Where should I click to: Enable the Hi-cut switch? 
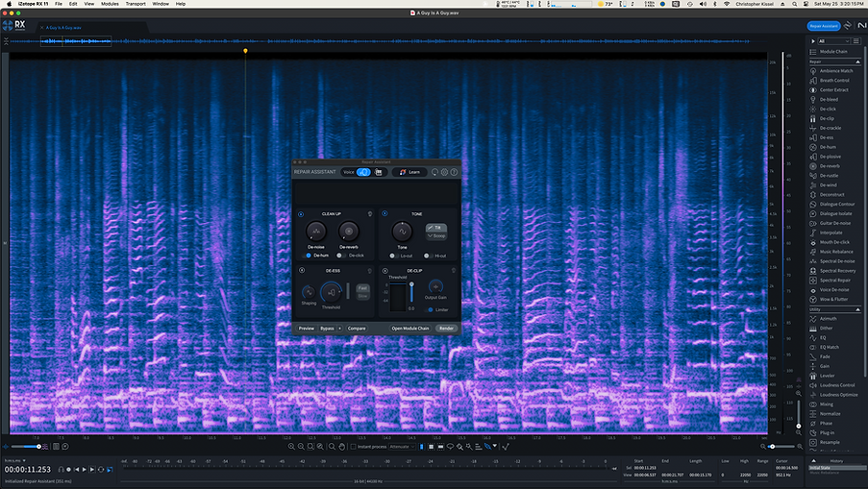tap(427, 256)
